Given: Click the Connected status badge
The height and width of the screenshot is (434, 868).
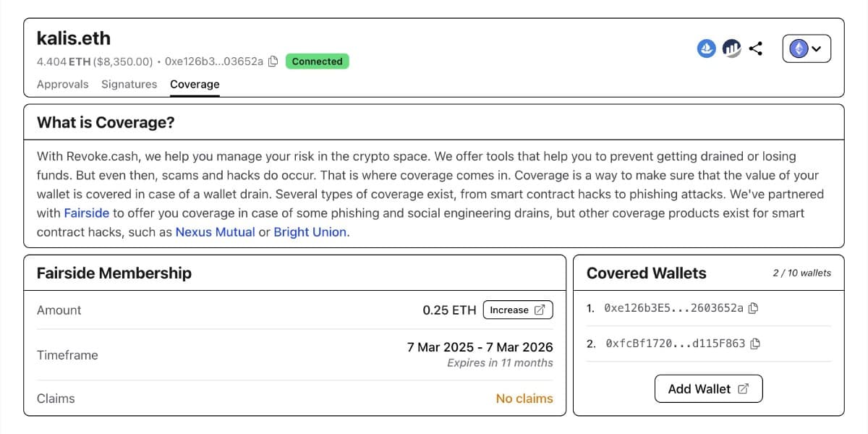Looking at the screenshot, I should pyautogui.click(x=317, y=61).
